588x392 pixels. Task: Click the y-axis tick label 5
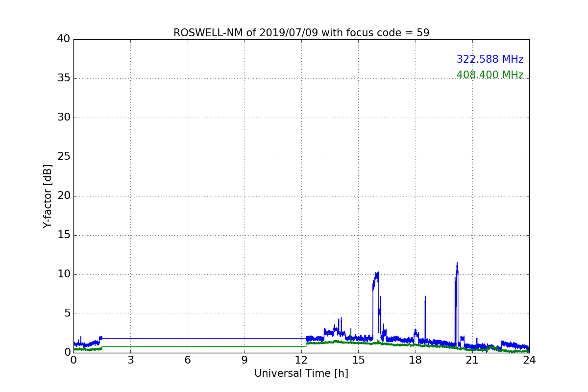67,314
